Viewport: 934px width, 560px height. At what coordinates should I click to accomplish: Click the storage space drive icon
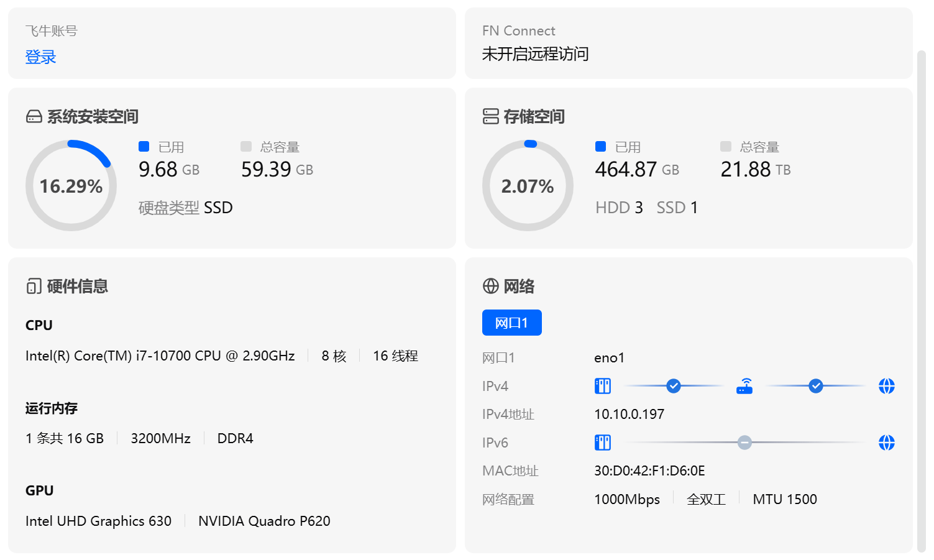click(x=490, y=117)
